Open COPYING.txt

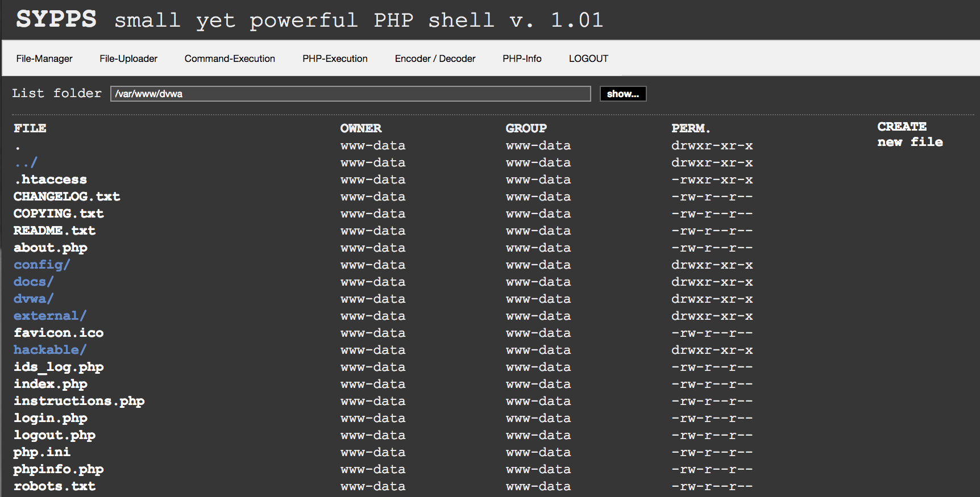(59, 214)
